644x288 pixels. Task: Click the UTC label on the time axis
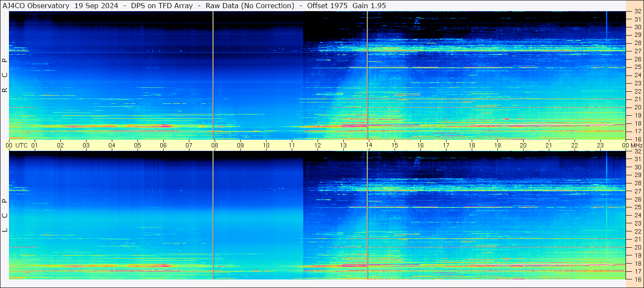point(21,145)
